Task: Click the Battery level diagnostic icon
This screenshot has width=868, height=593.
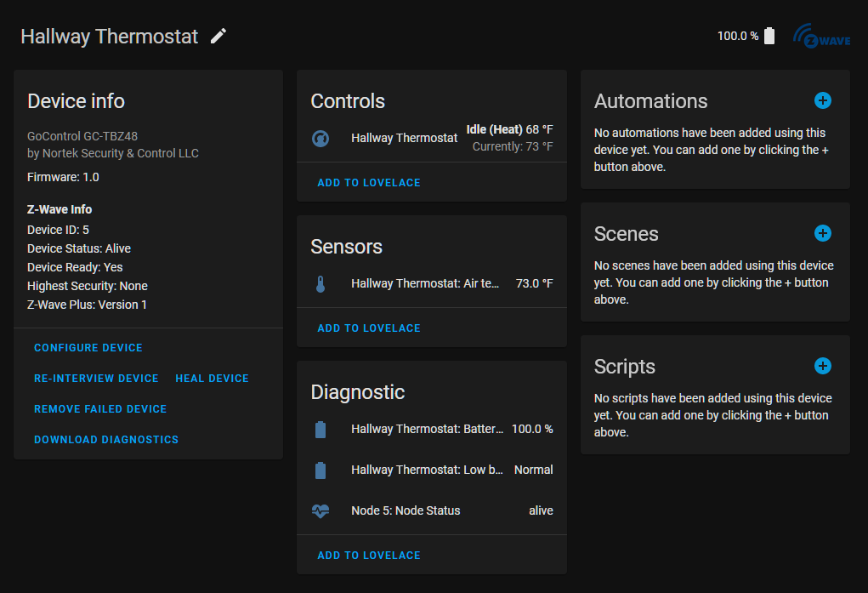Action: (x=321, y=429)
